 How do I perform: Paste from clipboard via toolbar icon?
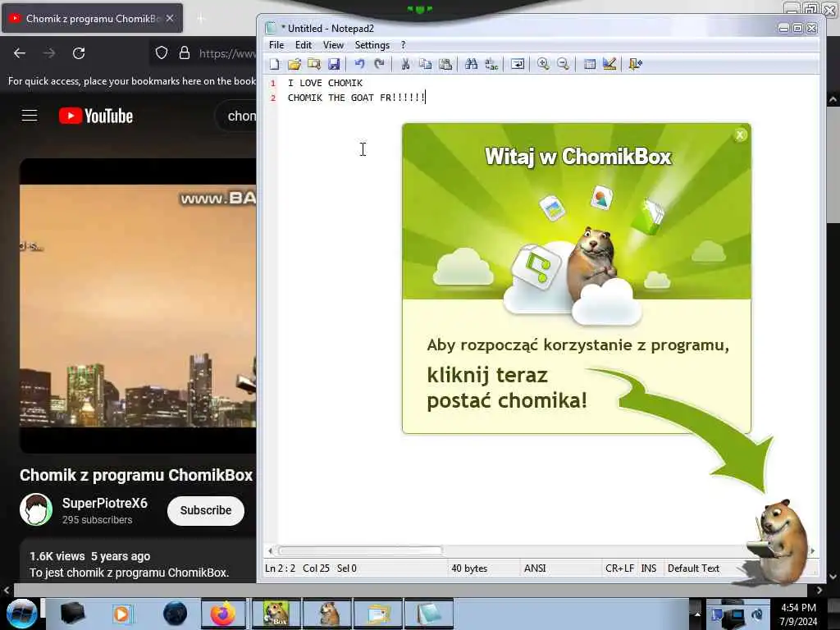(x=445, y=64)
